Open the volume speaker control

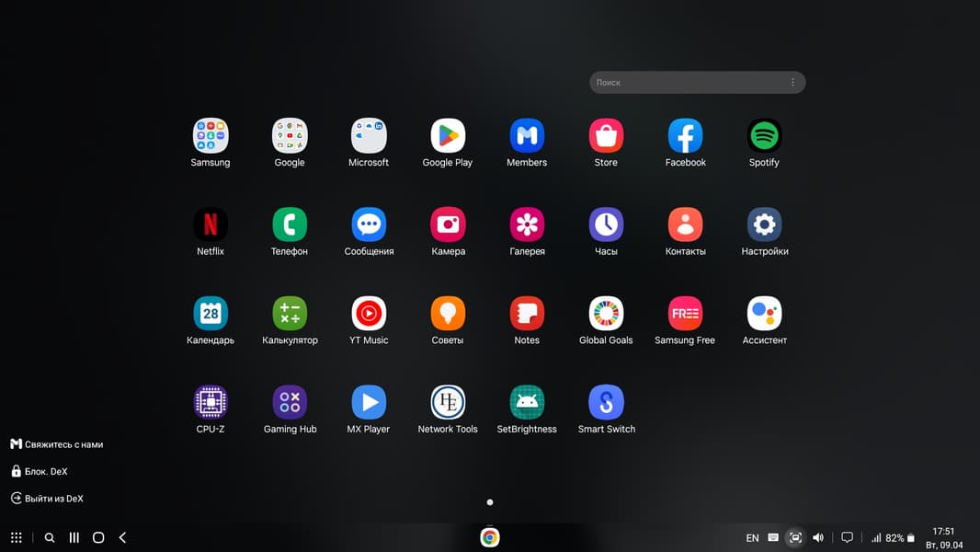coord(818,537)
